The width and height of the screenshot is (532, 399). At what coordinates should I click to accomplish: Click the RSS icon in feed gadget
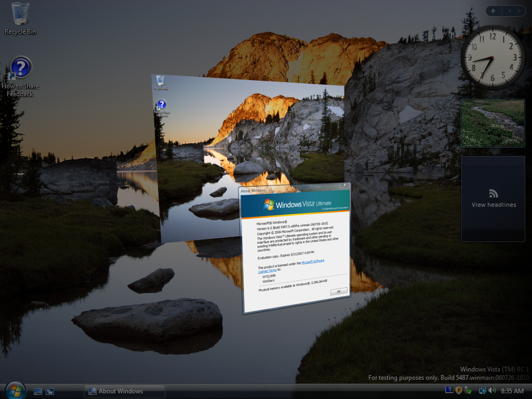(x=494, y=193)
